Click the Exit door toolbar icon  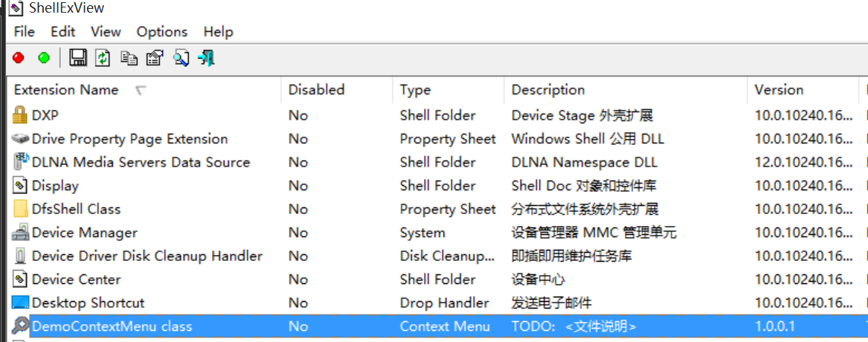[x=207, y=58]
